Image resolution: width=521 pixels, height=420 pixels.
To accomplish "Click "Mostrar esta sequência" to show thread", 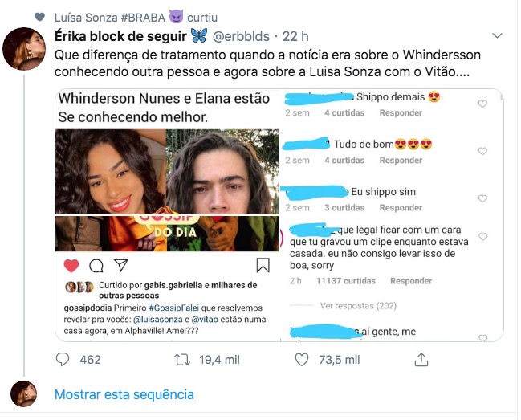I will [x=124, y=394].
